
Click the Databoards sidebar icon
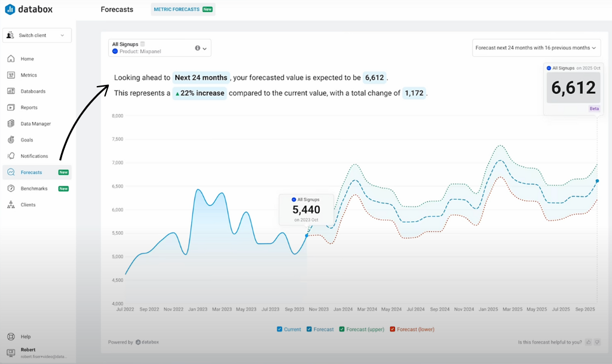coord(11,91)
